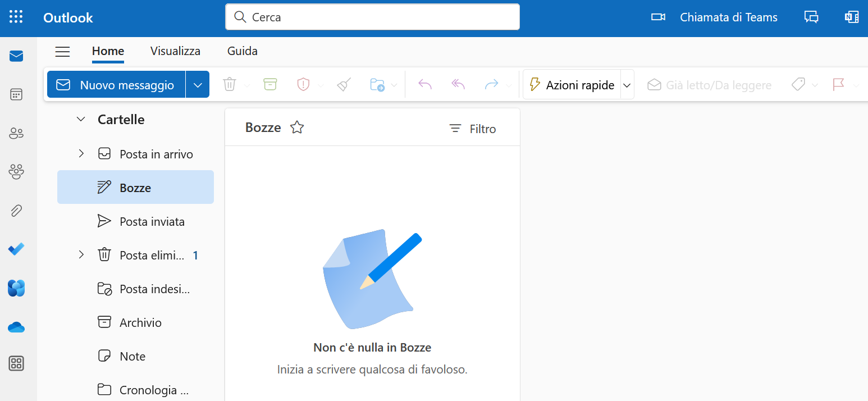The width and height of the screenshot is (868, 401).
Task: Click the Reply arrow toolbar icon
Action: (425, 85)
